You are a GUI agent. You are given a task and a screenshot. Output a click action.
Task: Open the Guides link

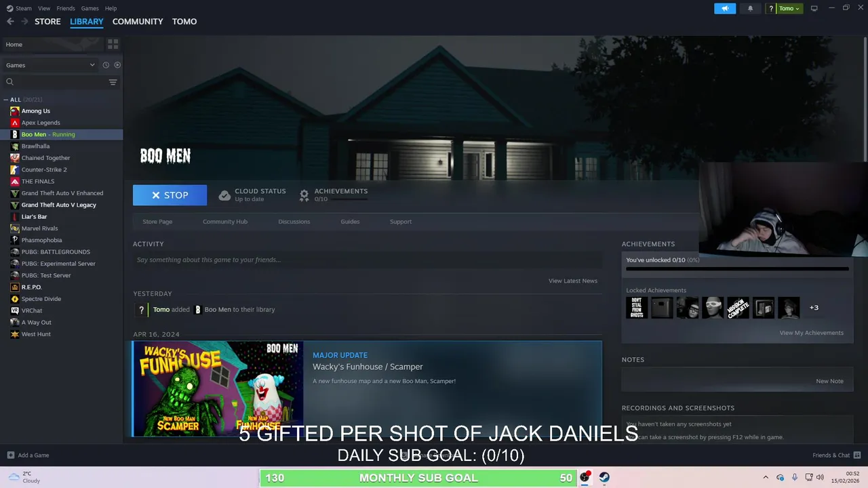click(x=350, y=222)
